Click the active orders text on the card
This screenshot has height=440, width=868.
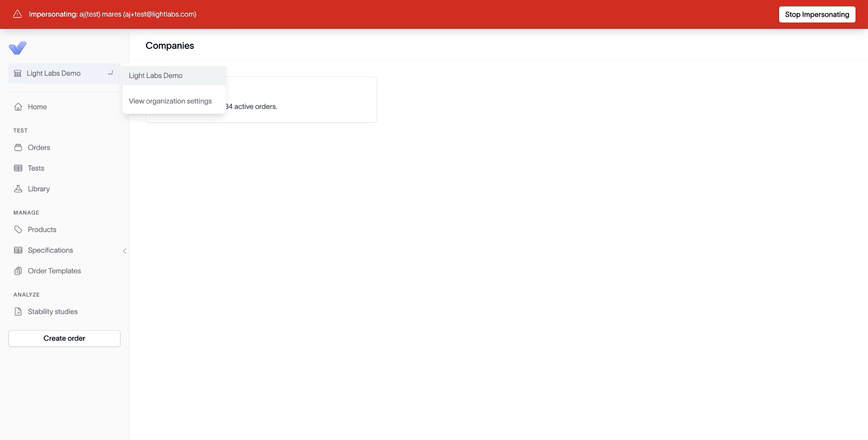[251, 107]
